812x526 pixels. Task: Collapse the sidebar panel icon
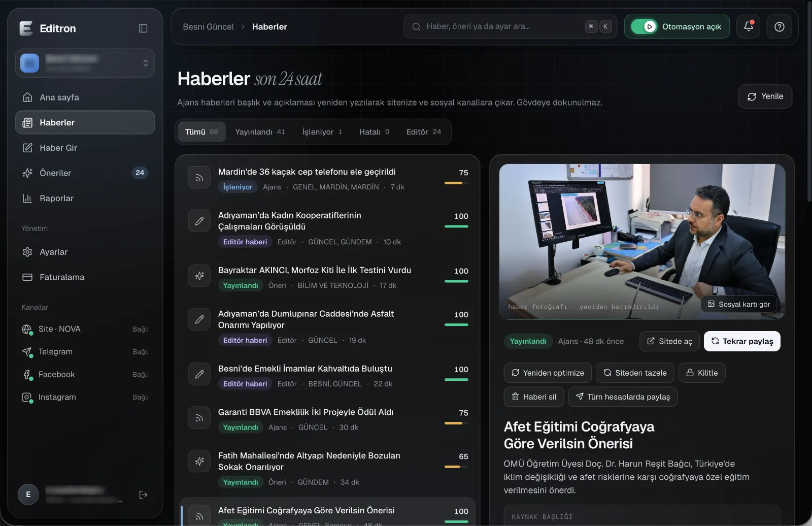tap(143, 28)
